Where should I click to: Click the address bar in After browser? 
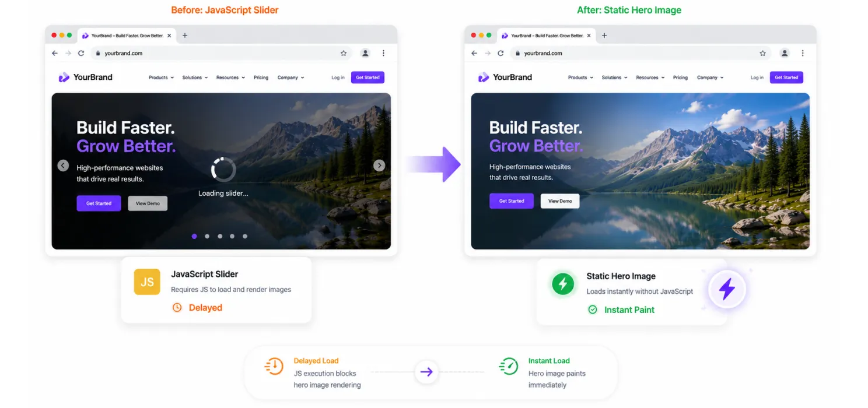641,53
